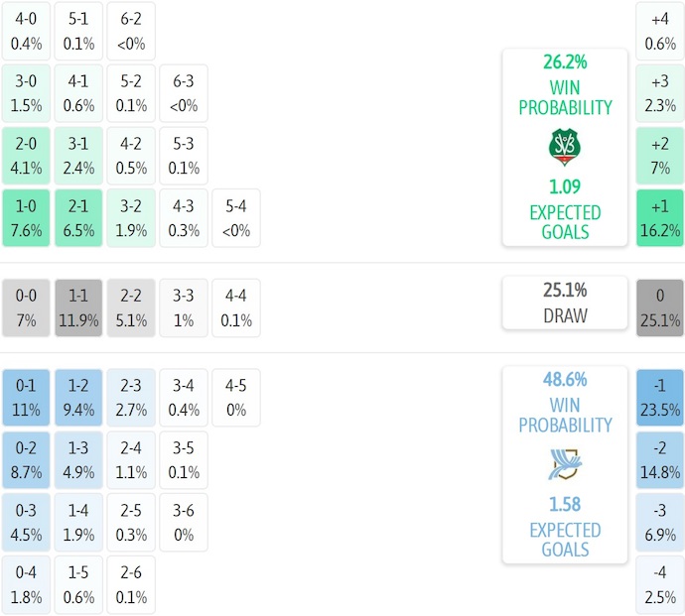Select the +1 goal margin box
Screen dimensions: 685x616
pos(660,218)
